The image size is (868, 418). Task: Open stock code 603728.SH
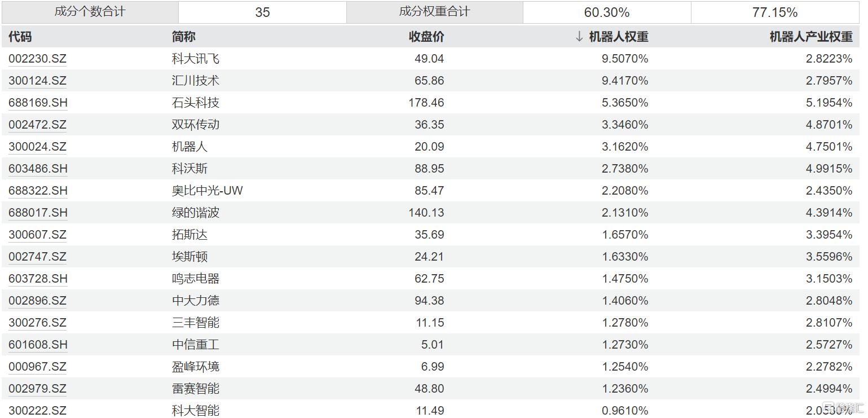38,279
